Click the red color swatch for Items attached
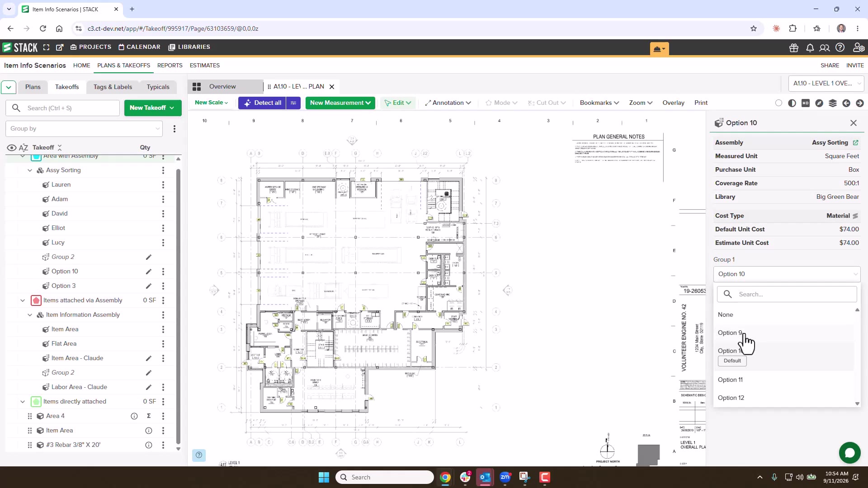868x488 pixels. (36, 300)
